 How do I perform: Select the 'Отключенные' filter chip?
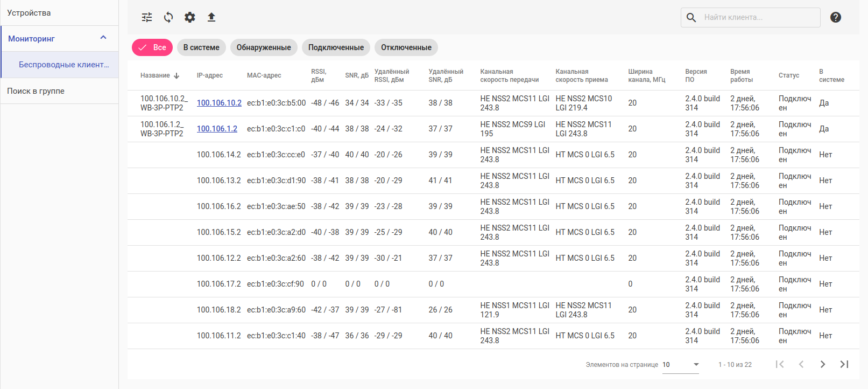tap(406, 47)
